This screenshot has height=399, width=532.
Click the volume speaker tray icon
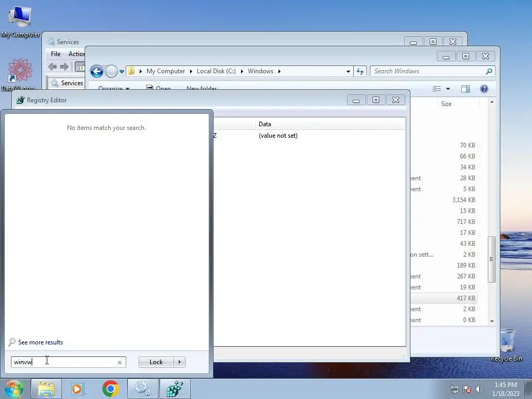479,389
